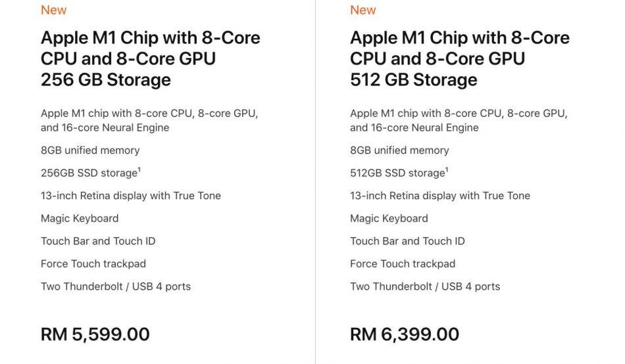Click the M1 chip description under 256 GB heading
This screenshot has width=625, height=364.
(149, 120)
